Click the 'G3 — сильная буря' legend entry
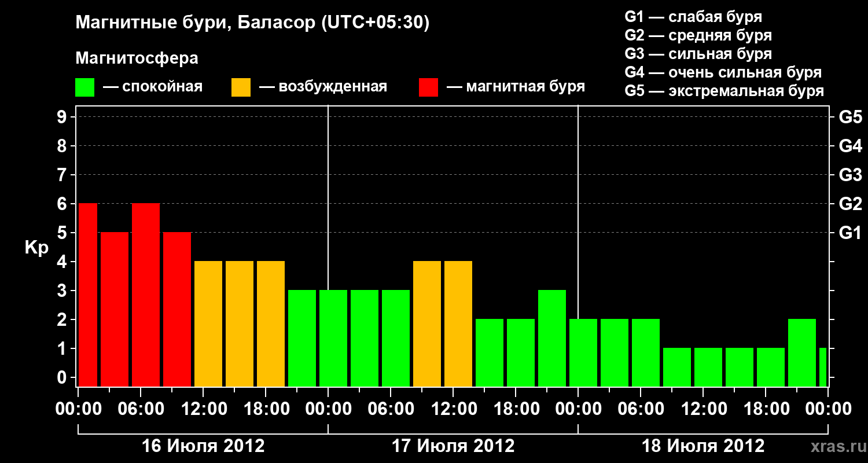868x463 pixels. click(698, 54)
